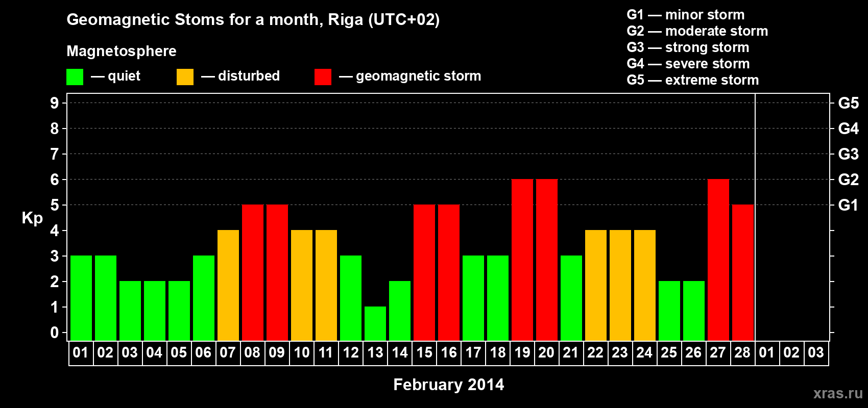This screenshot has height=408, width=868.
Task: Click the Kp axis value 7
Action: (x=55, y=154)
